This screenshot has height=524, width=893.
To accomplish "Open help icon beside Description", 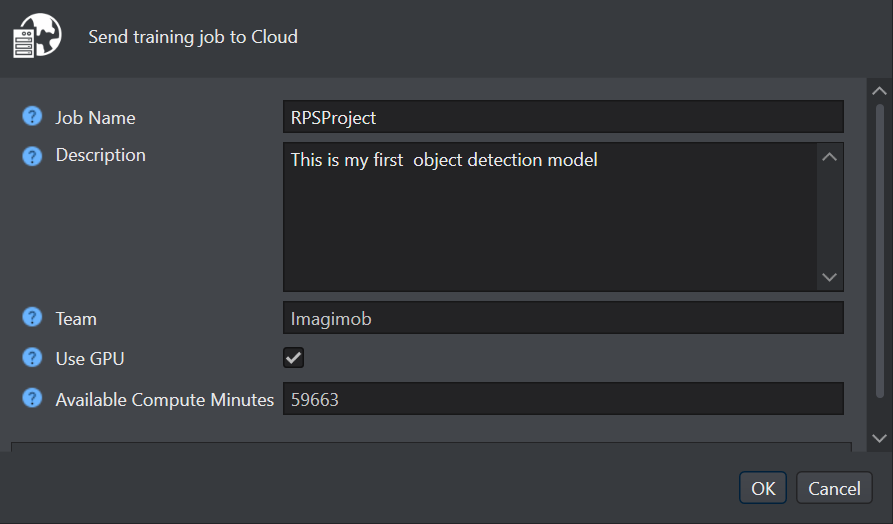I will coord(32,155).
